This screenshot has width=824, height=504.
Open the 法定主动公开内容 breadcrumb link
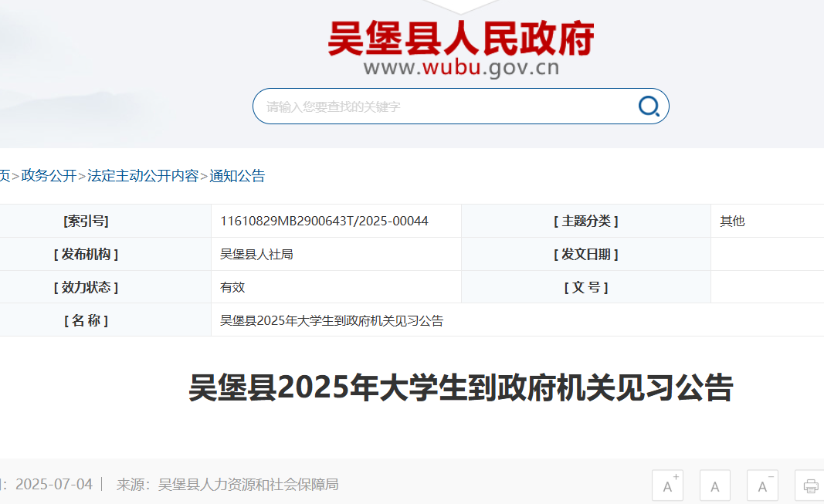[x=143, y=176]
